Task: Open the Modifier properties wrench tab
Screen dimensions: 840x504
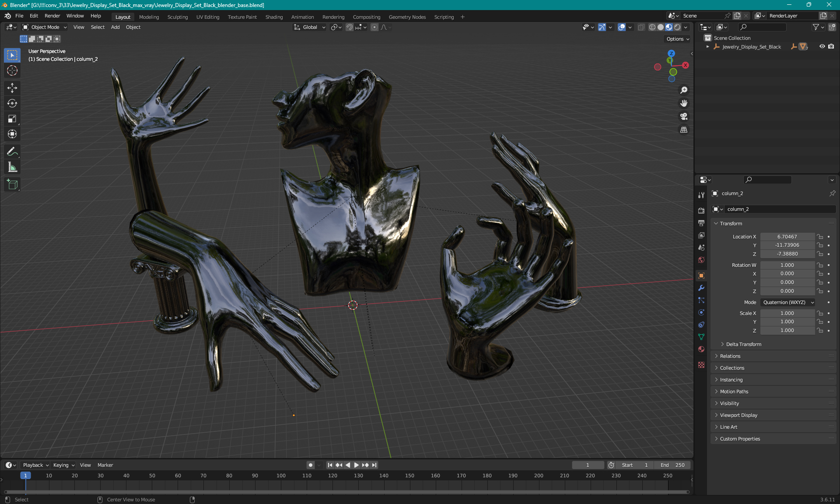Action: [701, 288]
